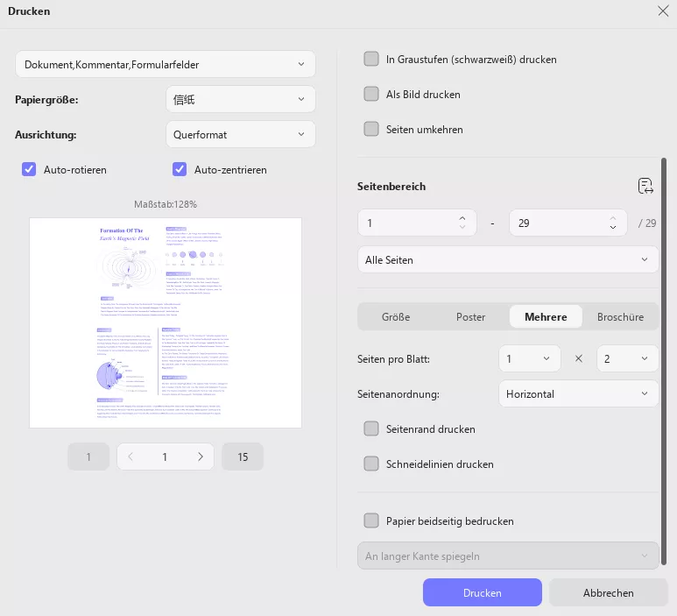
Task: Switch to the Broschüre tab
Action: point(620,317)
